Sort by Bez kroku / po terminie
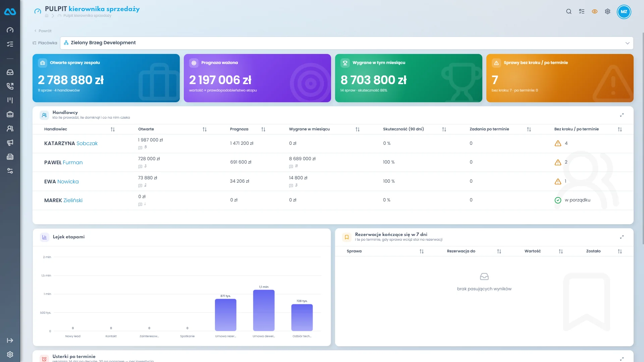 click(x=620, y=129)
